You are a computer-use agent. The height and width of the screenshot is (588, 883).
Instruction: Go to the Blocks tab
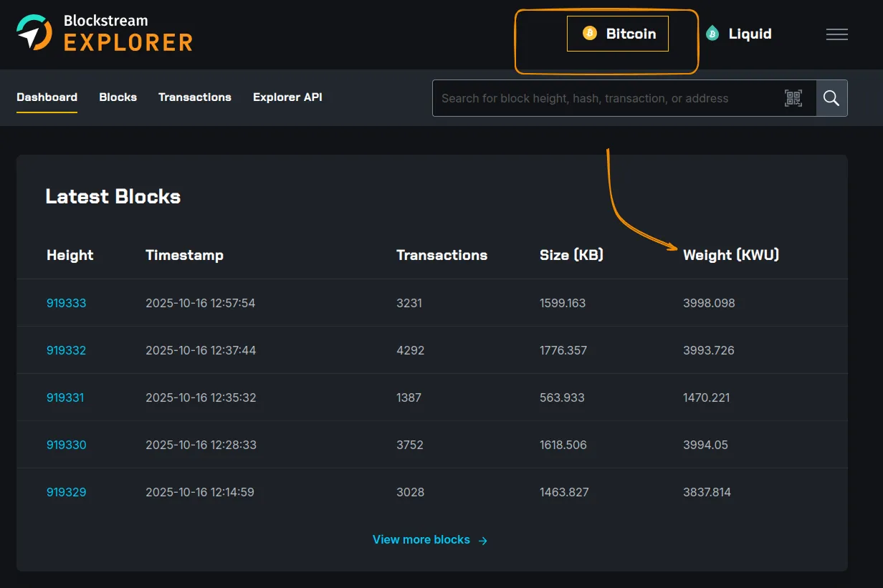click(118, 97)
